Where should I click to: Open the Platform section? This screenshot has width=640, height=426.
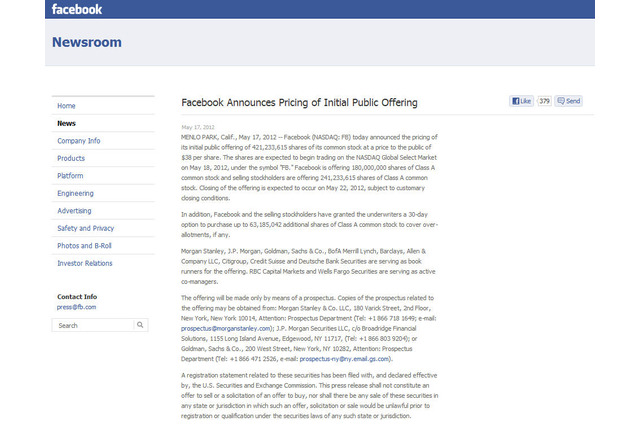pyautogui.click(x=70, y=176)
